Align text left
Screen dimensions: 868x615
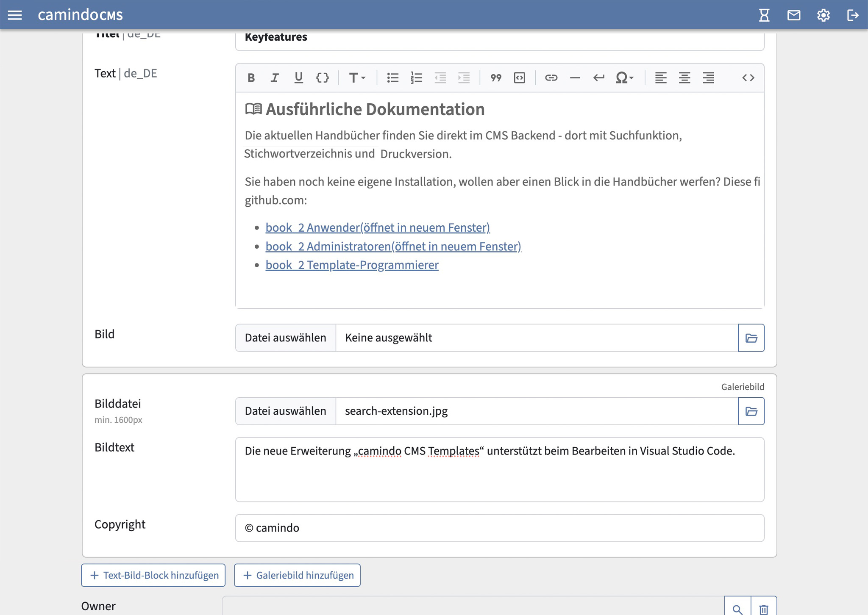(661, 78)
